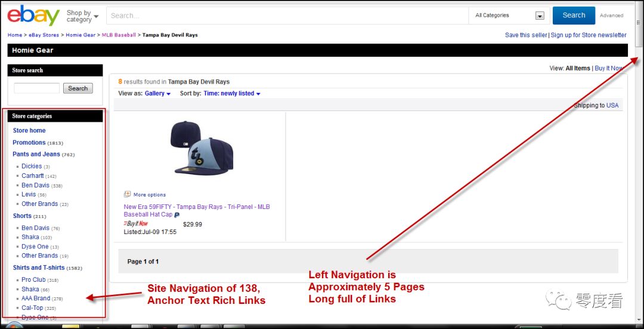The image size is (644, 329).
Task: Select Pro Club subcategory
Action: 33,279
